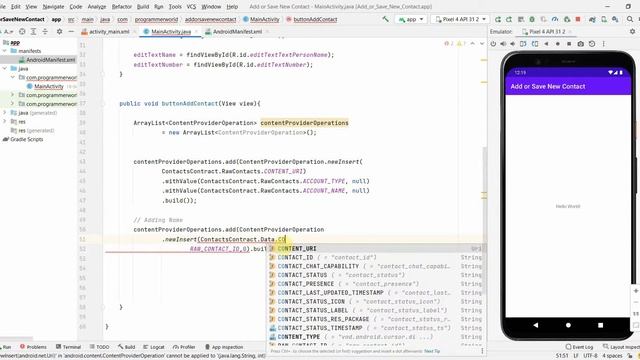Open the Problems tool window
640x360 pixels.
(33, 347)
